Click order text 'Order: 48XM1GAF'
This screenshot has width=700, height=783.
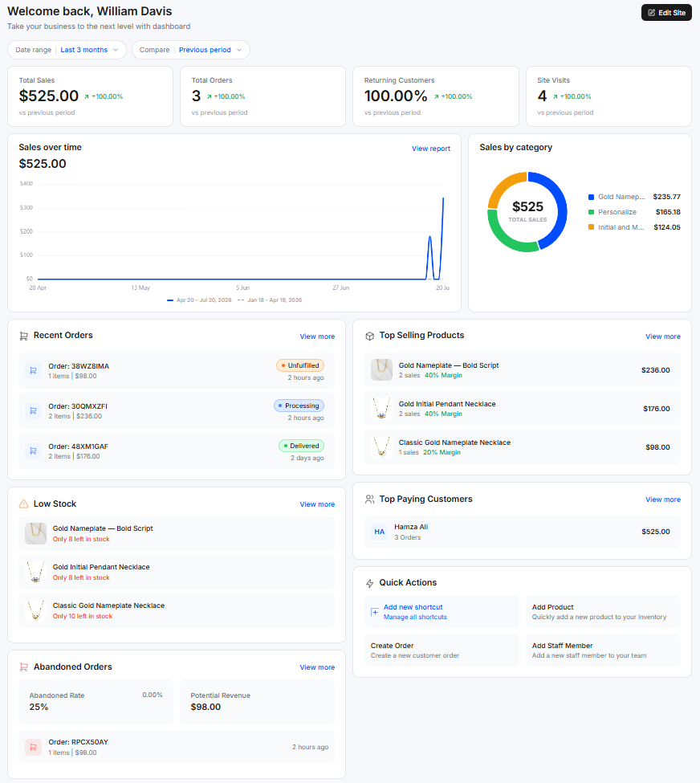coord(78,447)
